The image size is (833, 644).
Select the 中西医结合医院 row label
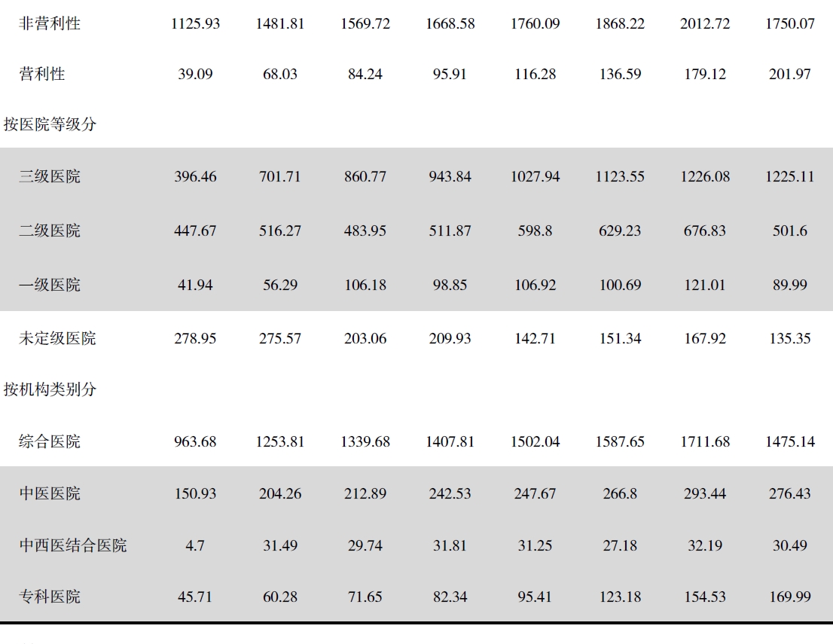tap(73, 545)
